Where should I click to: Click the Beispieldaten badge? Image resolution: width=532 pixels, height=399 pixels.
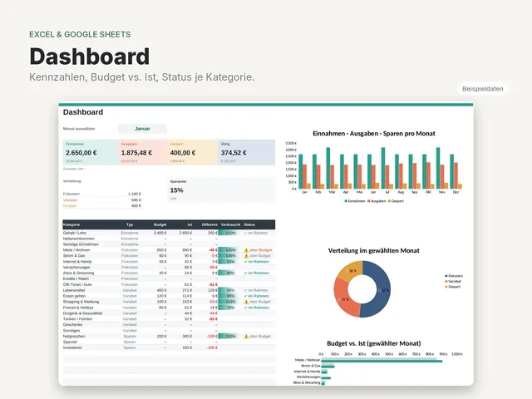tap(482, 89)
